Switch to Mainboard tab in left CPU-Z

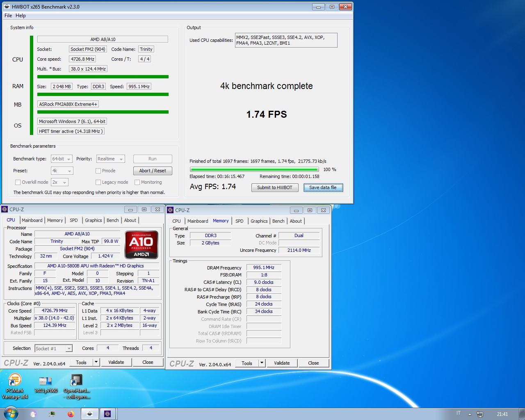pos(32,220)
